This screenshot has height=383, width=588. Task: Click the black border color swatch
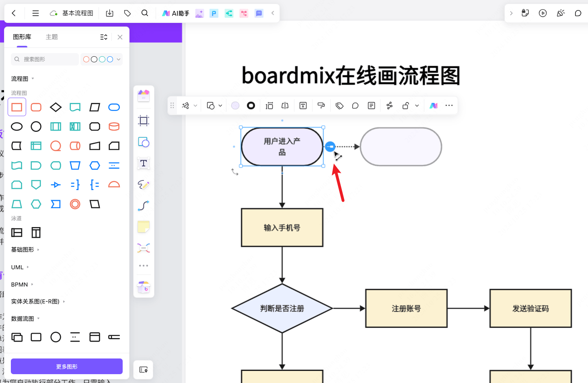tap(251, 106)
